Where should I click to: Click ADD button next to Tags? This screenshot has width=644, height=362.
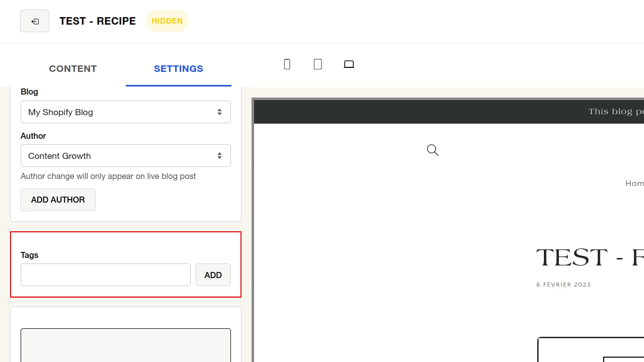pyautogui.click(x=213, y=275)
